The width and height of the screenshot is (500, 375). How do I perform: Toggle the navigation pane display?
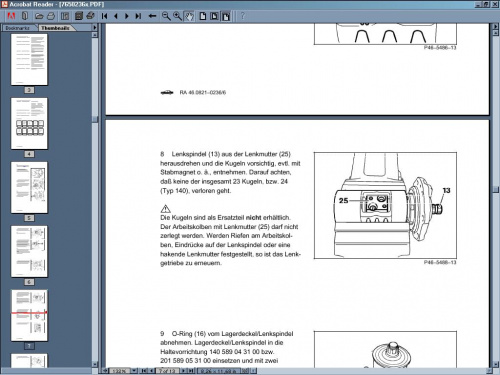pos(65,16)
